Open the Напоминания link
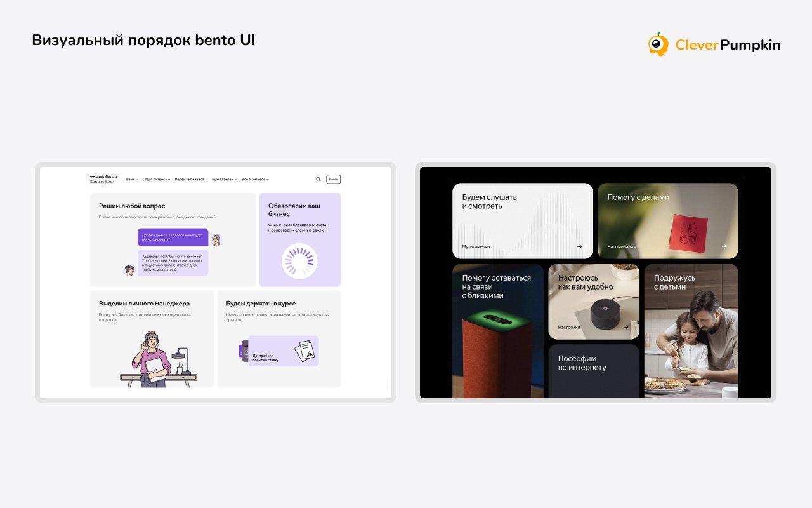The image size is (812, 508). coord(621,246)
